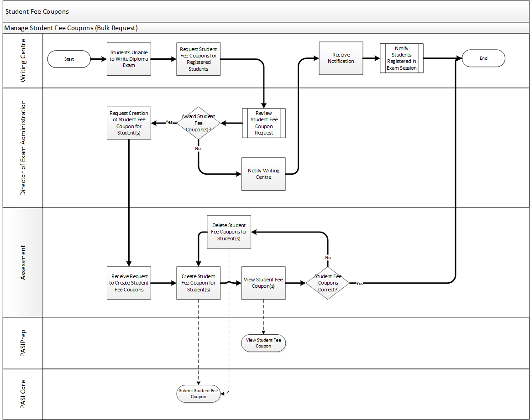
Task: Click the Manage Student Fee Coupons (Bulk Request) header
Action: click(x=71, y=28)
